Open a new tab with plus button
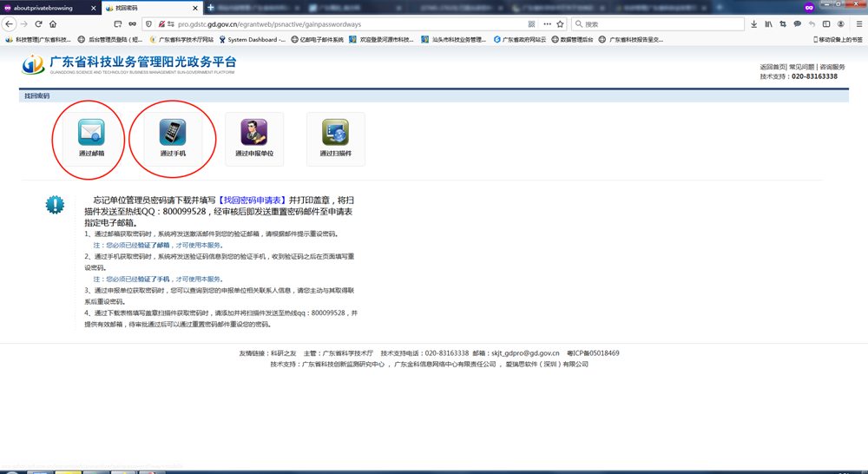This screenshot has height=474, width=868. pyautogui.click(x=210, y=8)
